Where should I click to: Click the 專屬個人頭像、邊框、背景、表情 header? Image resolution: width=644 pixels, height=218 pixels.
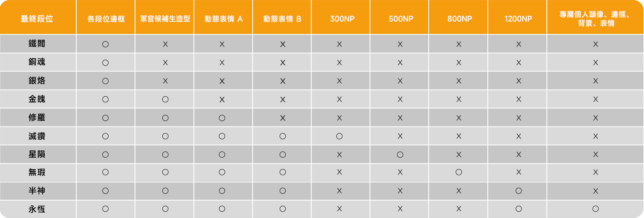click(x=596, y=19)
